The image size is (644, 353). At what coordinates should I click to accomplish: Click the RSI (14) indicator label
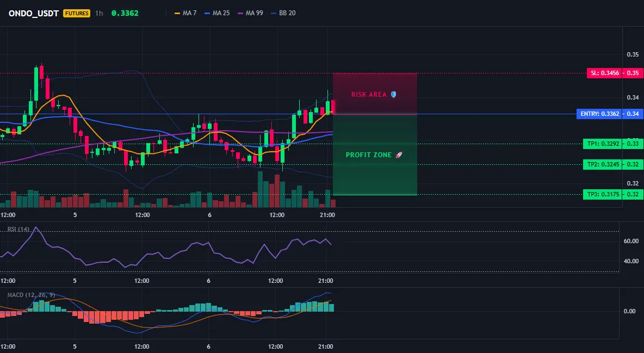click(18, 230)
